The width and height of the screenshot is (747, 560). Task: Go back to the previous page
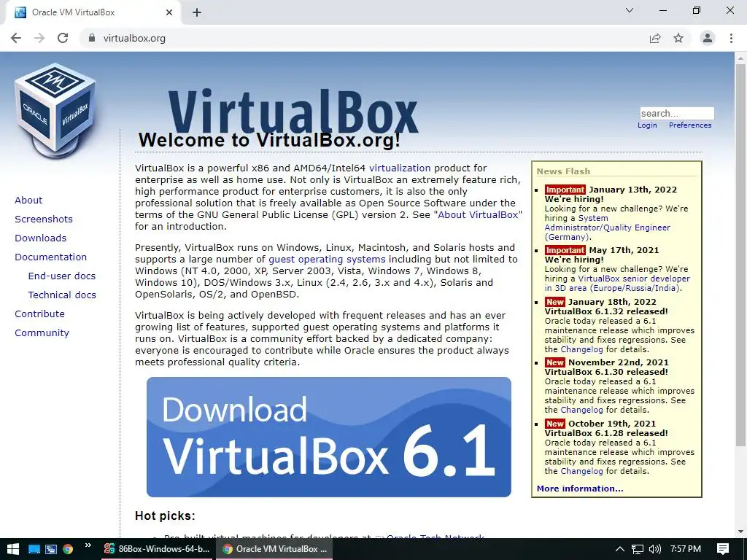(x=16, y=38)
